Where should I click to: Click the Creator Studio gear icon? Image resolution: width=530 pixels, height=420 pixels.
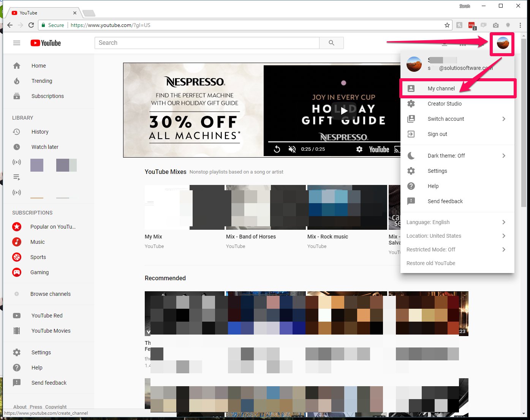411,104
